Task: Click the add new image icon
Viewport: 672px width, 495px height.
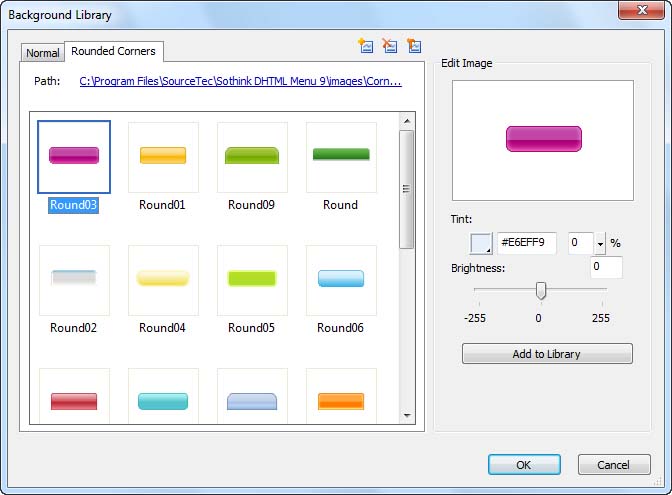Action: tap(366, 45)
